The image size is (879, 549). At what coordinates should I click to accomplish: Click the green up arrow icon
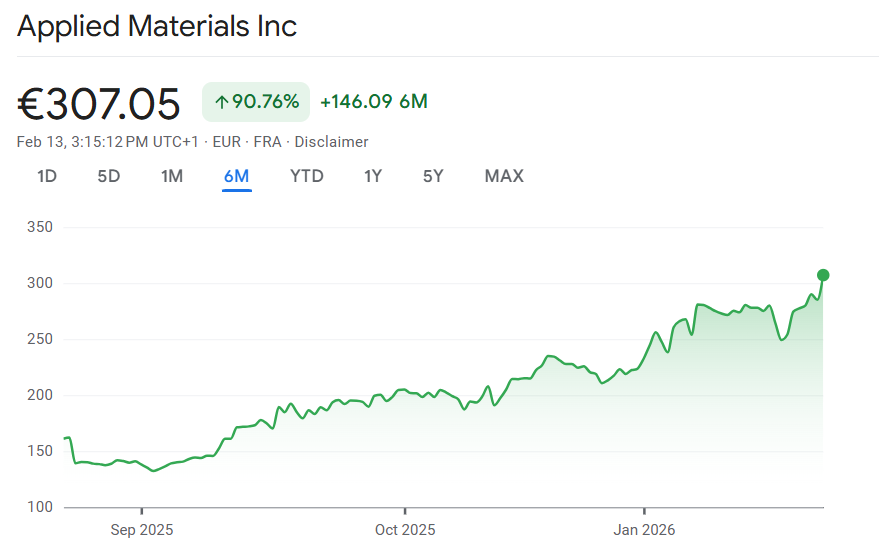coord(221,102)
